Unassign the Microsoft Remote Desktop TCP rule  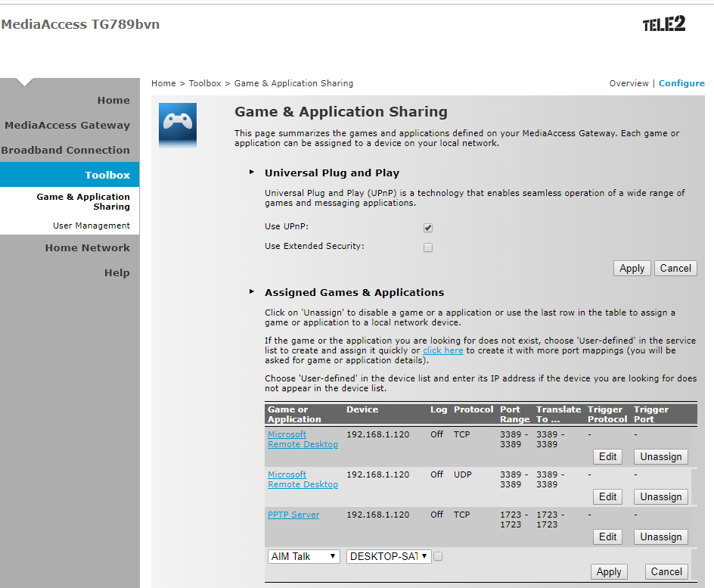661,457
